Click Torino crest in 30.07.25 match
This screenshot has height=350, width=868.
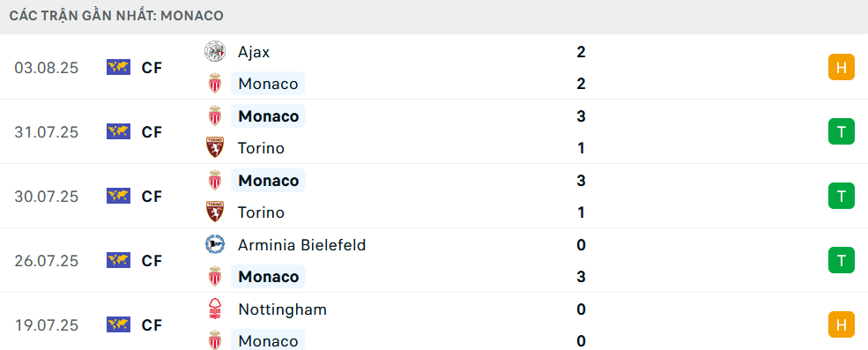click(x=214, y=212)
